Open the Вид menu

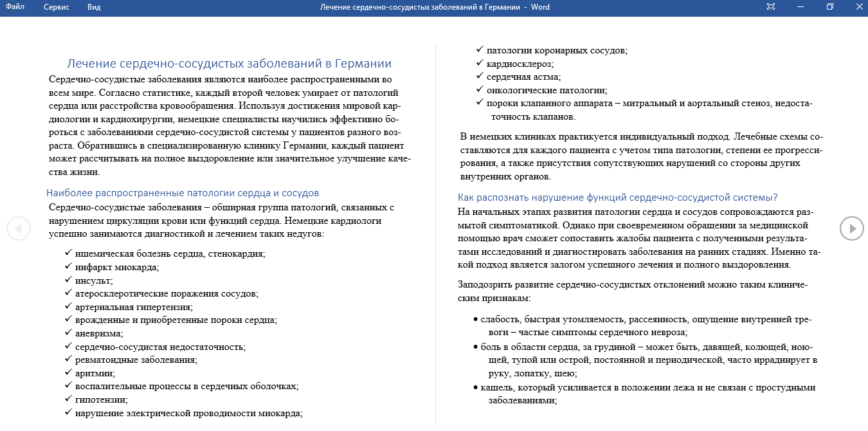(x=94, y=7)
